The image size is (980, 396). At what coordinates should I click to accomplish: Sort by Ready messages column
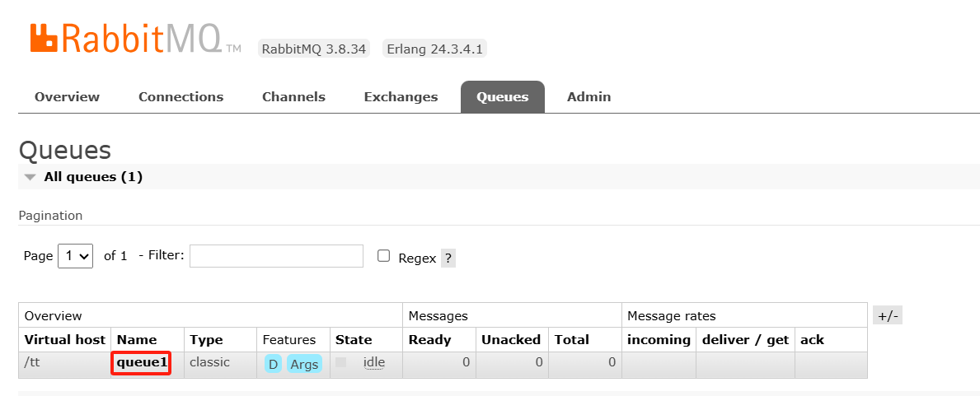pyautogui.click(x=429, y=340)
